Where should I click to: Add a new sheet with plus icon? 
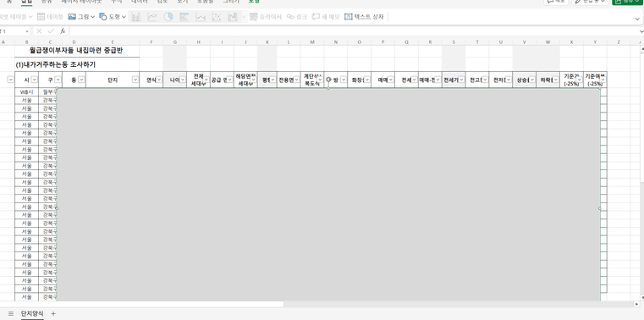tap(53, 313)
